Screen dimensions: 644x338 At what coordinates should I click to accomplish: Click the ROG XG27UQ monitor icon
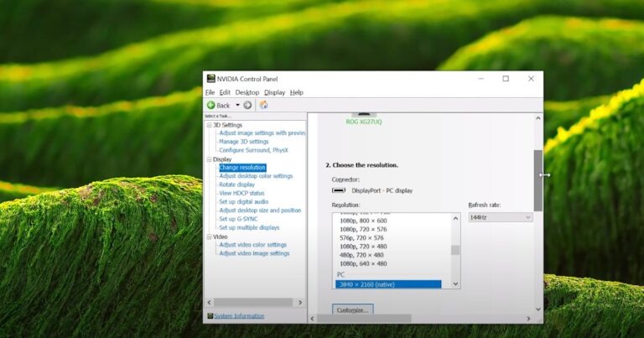pos(363,113)
